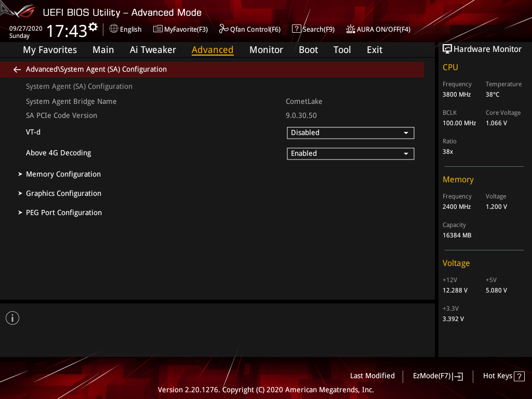
Task: Click the EzMode exit arrow icon
Action: [x=458, y=376]
